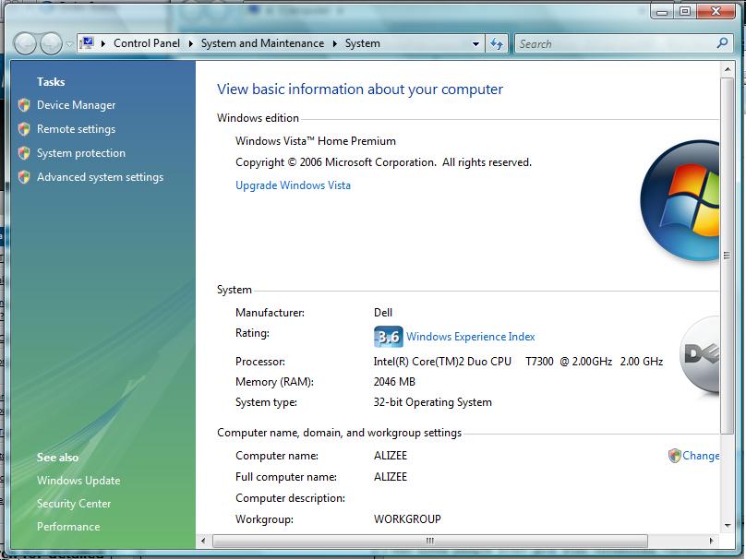Click the 3.6 rating score badge

[x=388, y=337]
